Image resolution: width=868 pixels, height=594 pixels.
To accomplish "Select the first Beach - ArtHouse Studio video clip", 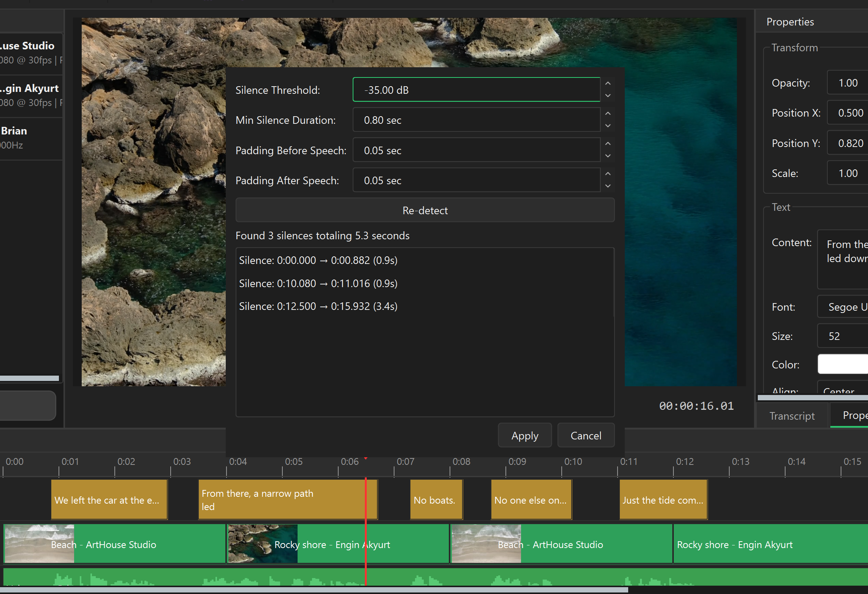I will [x=114, y=544].
